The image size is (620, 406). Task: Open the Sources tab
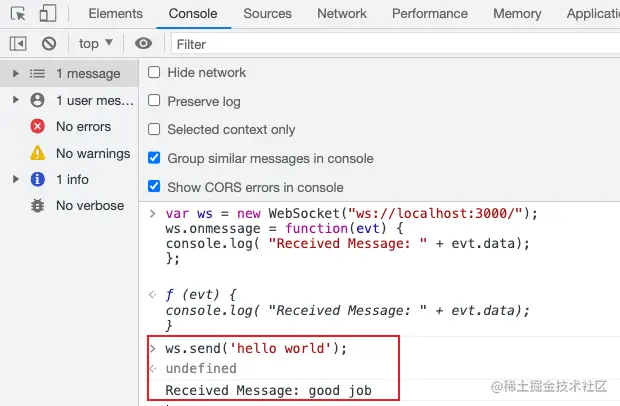click(267, 13)
